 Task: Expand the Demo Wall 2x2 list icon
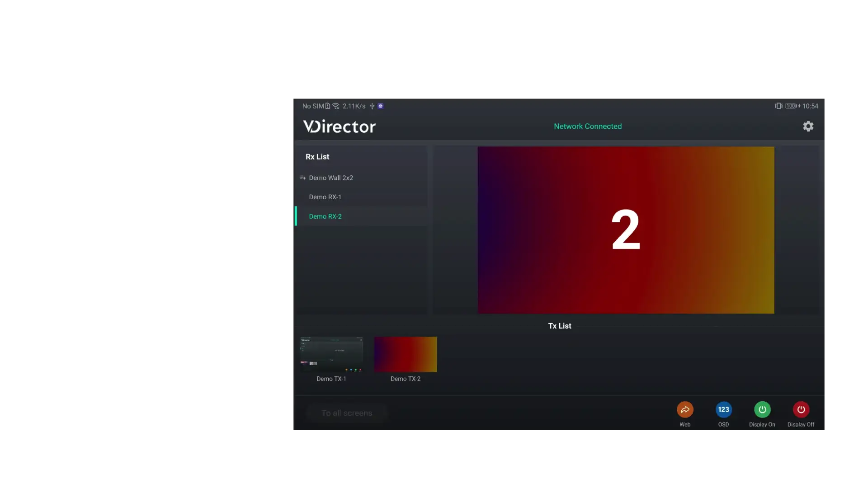click(x=302, y=178)
